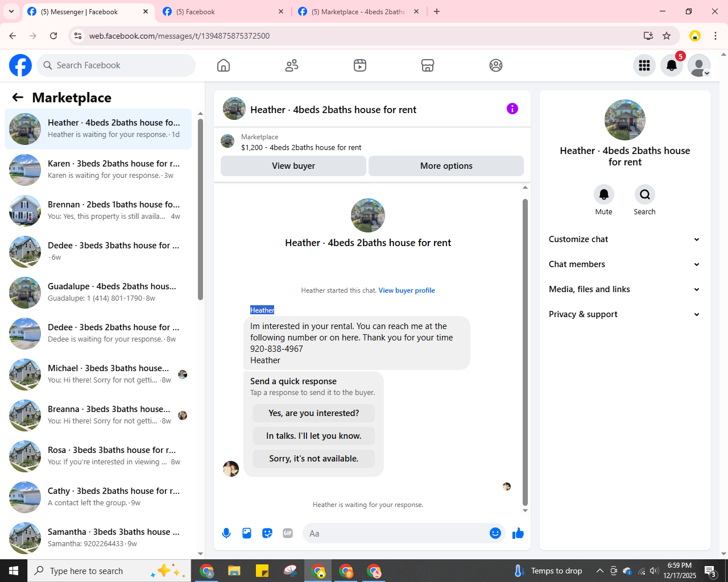Click the Facebook logo

pyautogui.click(x=20, y=65)
